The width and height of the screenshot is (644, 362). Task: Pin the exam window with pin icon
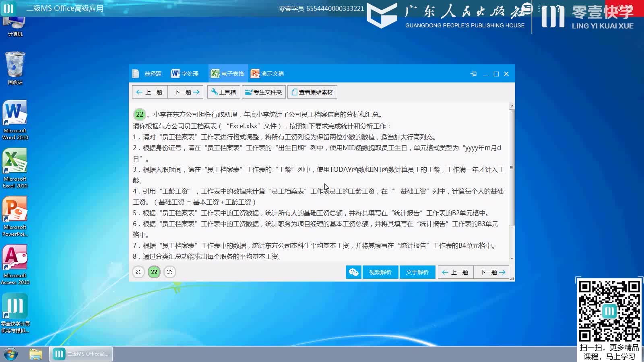coord(474,74)
